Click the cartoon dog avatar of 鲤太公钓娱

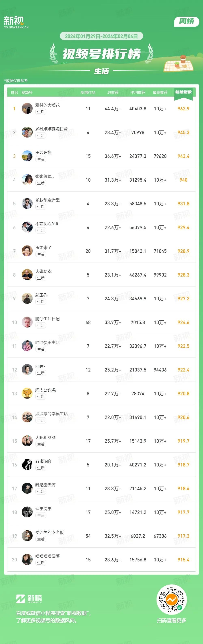point(27,393)
